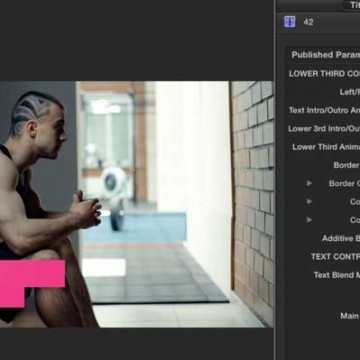Expand the second Co parameter disclosure triangle

tap(310, 220)
